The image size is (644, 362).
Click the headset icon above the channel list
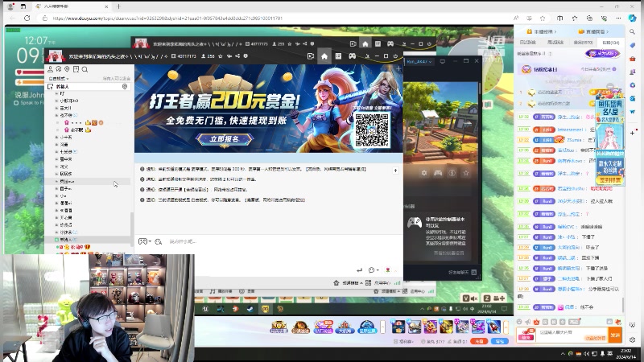[x=59, y=69]
